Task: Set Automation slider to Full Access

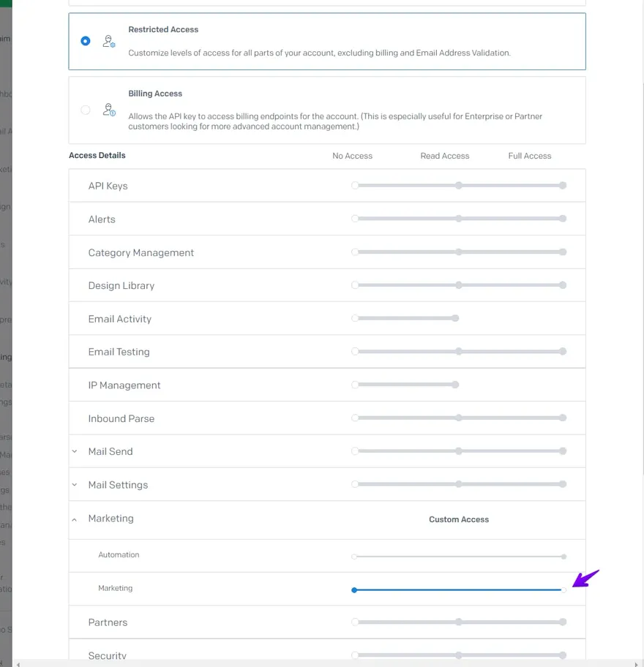Action: tap(563, 557)
